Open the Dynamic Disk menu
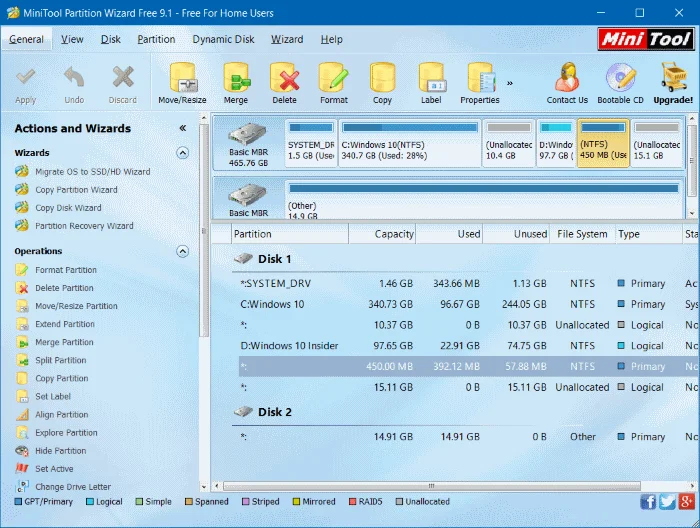The height and width of the screenshot is (528, 700). 223,39
